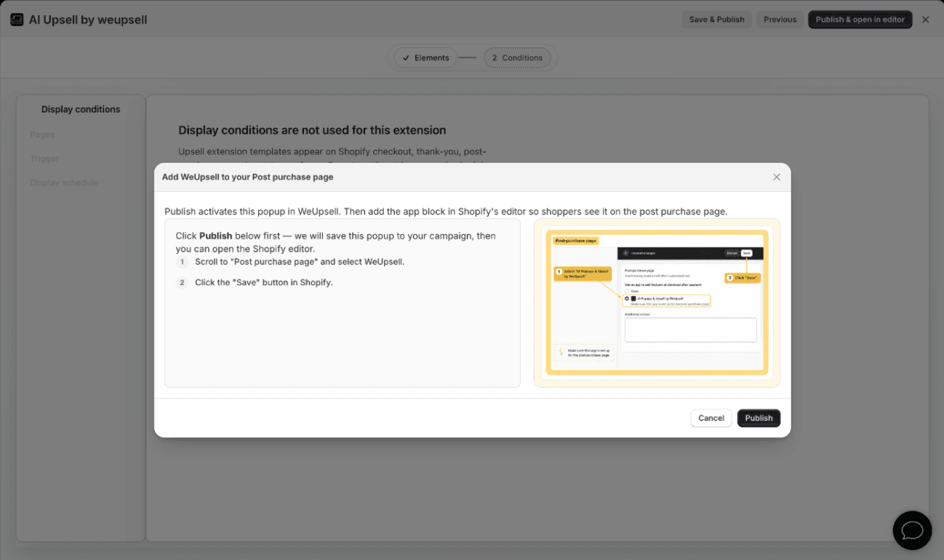Open Display schedule in the sidebar
This screenshot has width=944, height=560.
pos(64,183)
